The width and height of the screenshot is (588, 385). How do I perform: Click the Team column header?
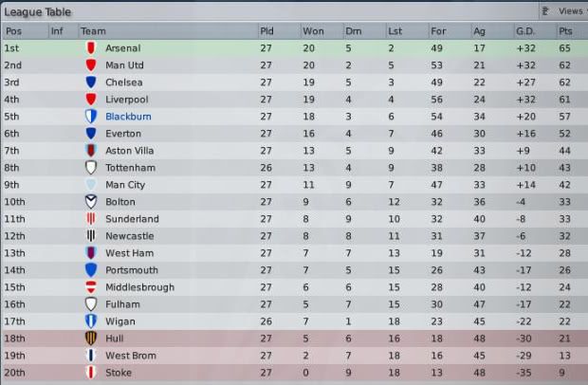point(93,31)
